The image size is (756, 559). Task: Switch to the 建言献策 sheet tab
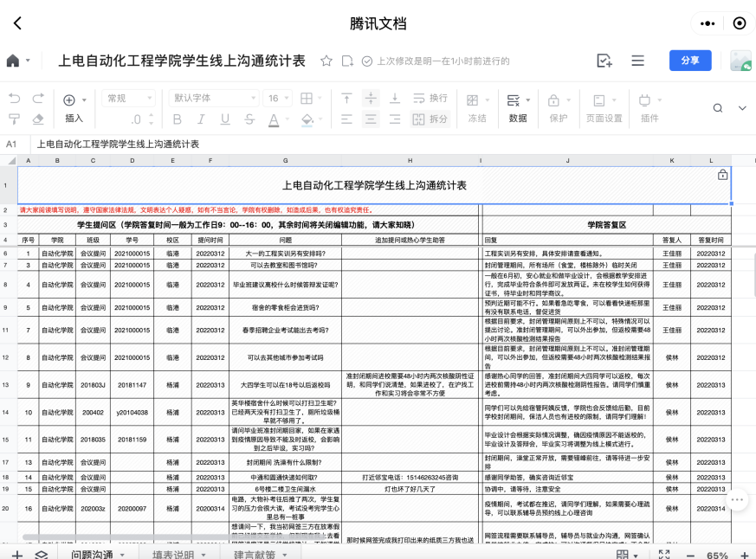254,554
